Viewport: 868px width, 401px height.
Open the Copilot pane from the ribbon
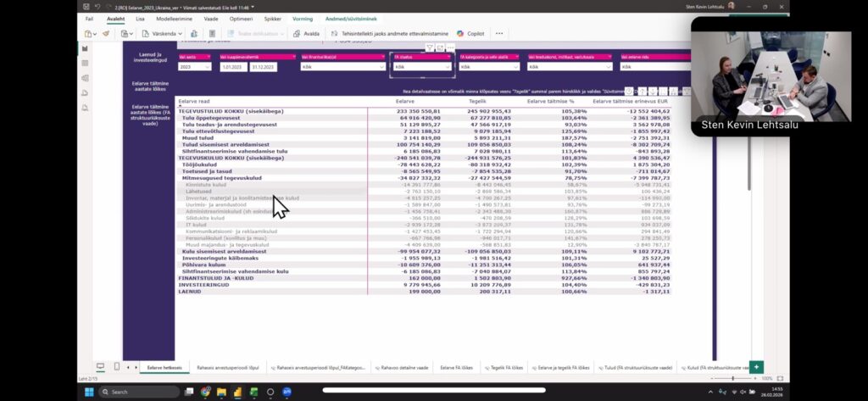click(471, 34)
